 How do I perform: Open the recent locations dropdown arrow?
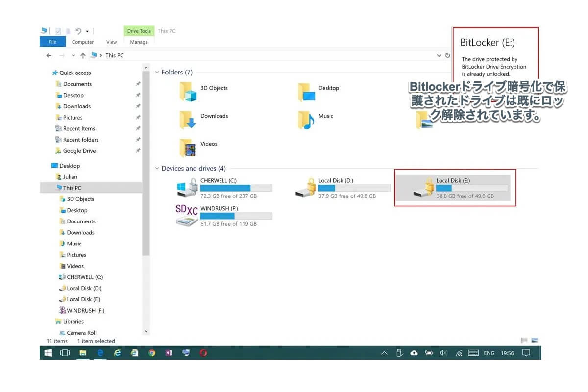(73, 55)
